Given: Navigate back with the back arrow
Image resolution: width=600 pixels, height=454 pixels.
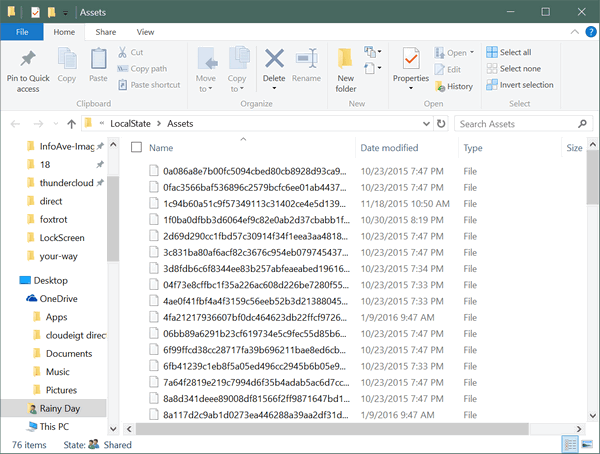Looking at the screenshot, I should click(15, 124).
